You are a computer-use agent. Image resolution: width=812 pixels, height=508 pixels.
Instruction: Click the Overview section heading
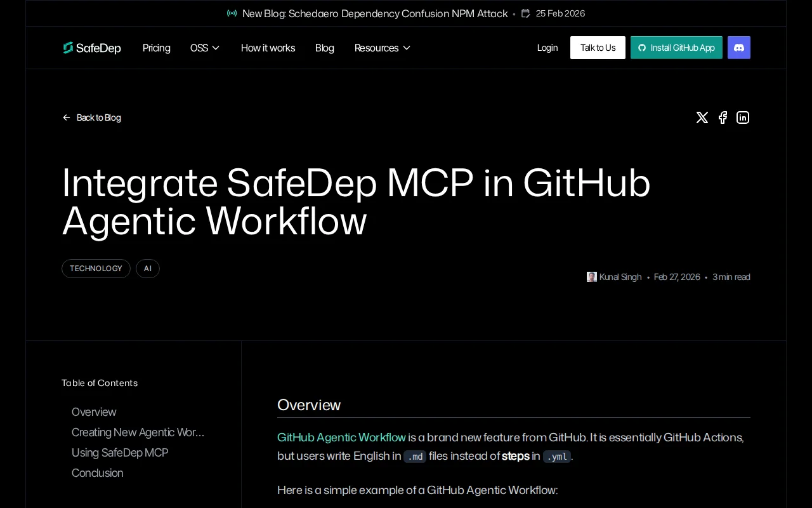point(309,405)
